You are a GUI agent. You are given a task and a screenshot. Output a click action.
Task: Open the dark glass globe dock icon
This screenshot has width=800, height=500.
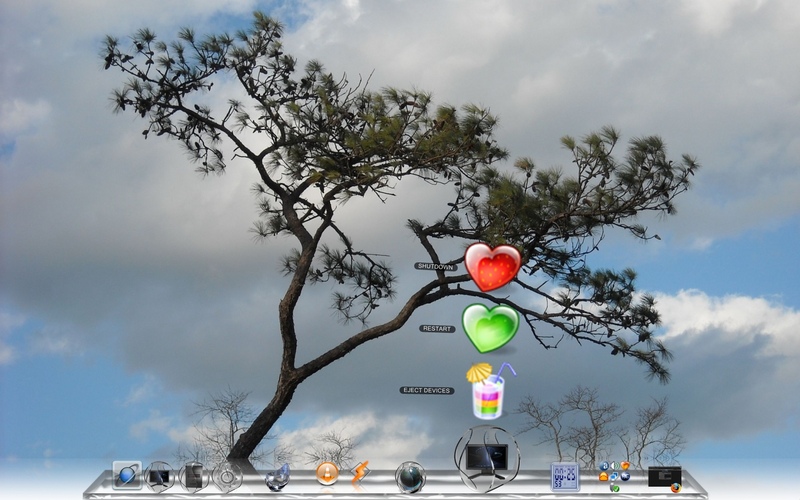tap(410, 477)
